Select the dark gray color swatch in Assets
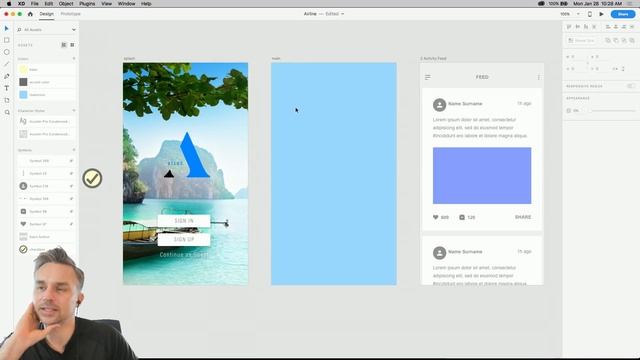This screenshot has width=640, height=360. 23,82
